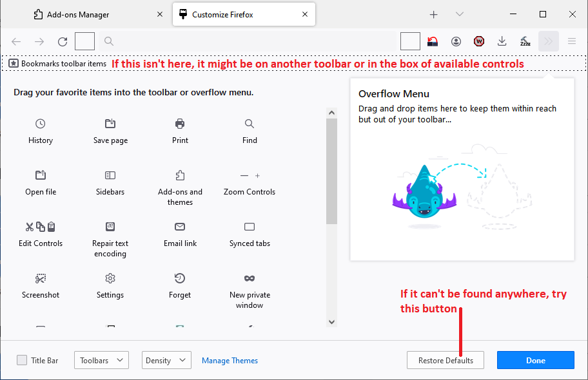This screenshot has height=380, width=588.
Task: Open the overflow menu chevron button
Action: click(x=549, y=41)
